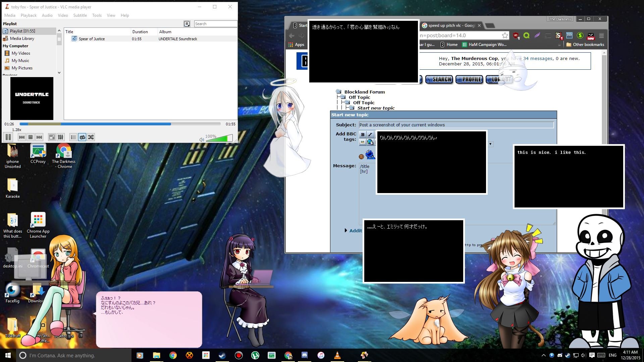This screenshot has height=362, width=644.
Task: Sort playlist by Album column header
Action: coord(197,32)
